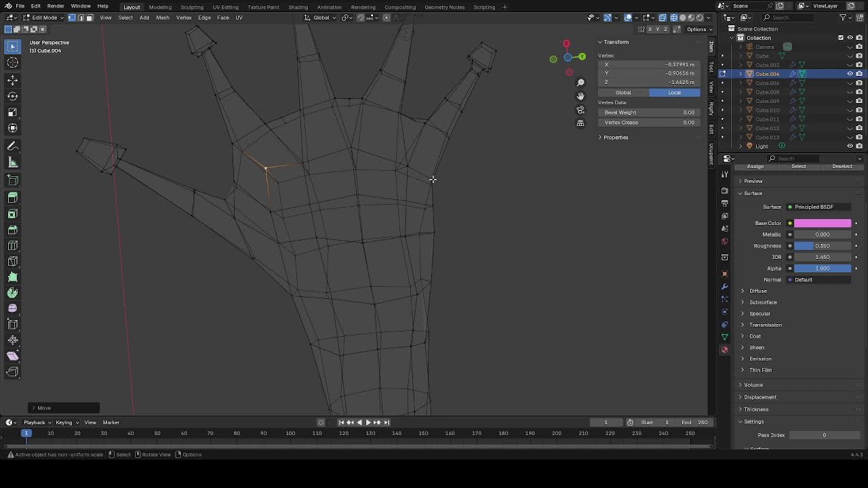This screenshot has width=868, height=488.
Task: Select the Knife tool
Action: pyautogui.click(x=12, y=262)
